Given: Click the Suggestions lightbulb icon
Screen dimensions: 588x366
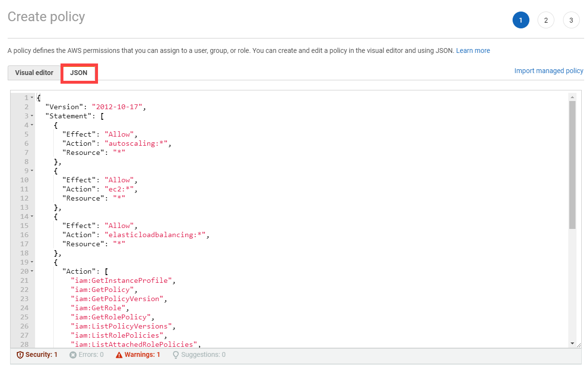Looking at the screenshot, I should [176, 355].
